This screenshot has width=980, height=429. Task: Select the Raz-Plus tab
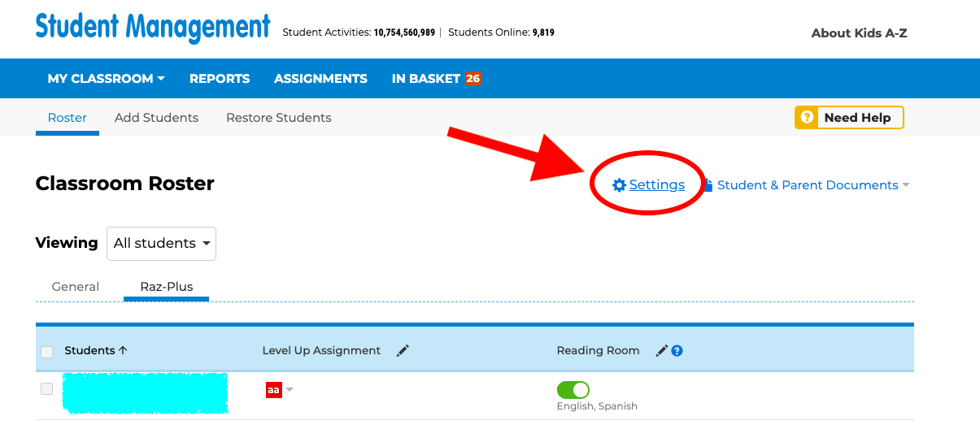[x=167, y=287]
